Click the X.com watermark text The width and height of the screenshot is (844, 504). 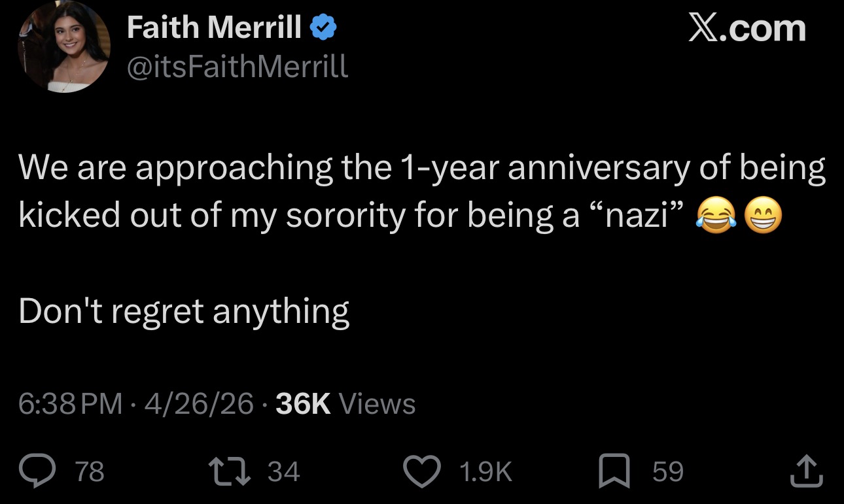pyautogui.click(x=747, y=29)
